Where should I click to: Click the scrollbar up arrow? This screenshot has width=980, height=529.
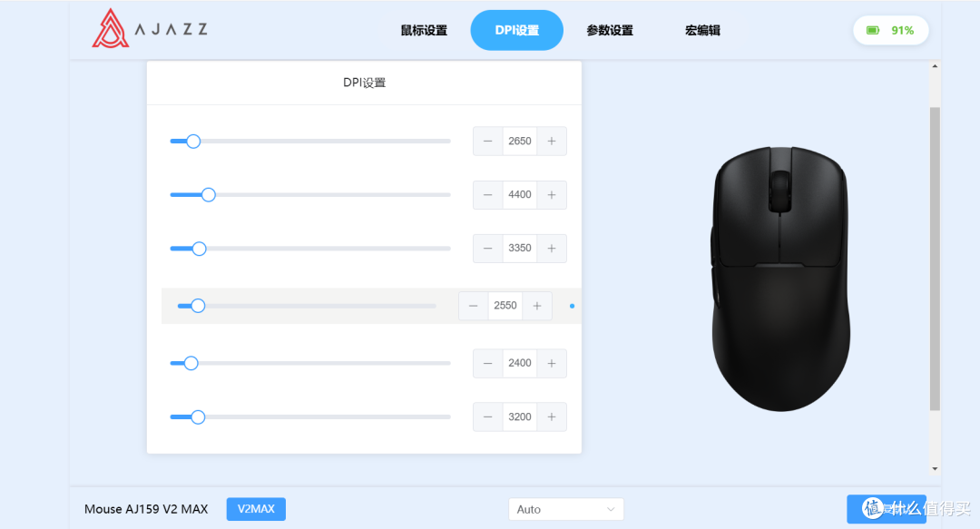pos(935,65)
